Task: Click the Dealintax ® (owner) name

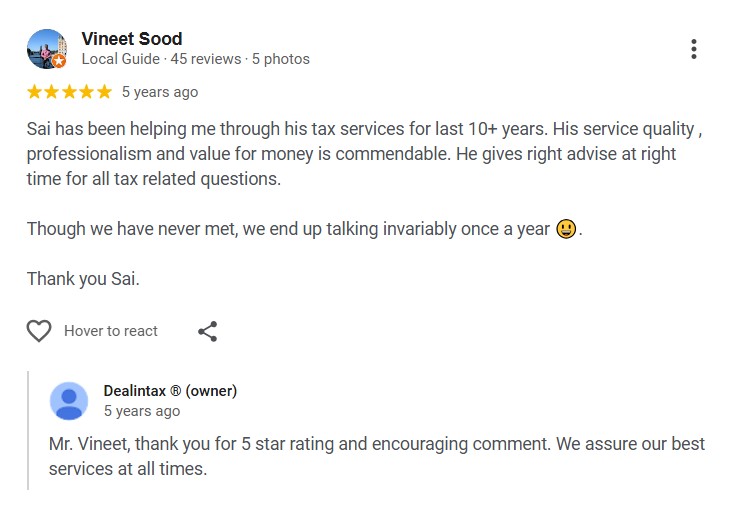Action: pos(170,391)
